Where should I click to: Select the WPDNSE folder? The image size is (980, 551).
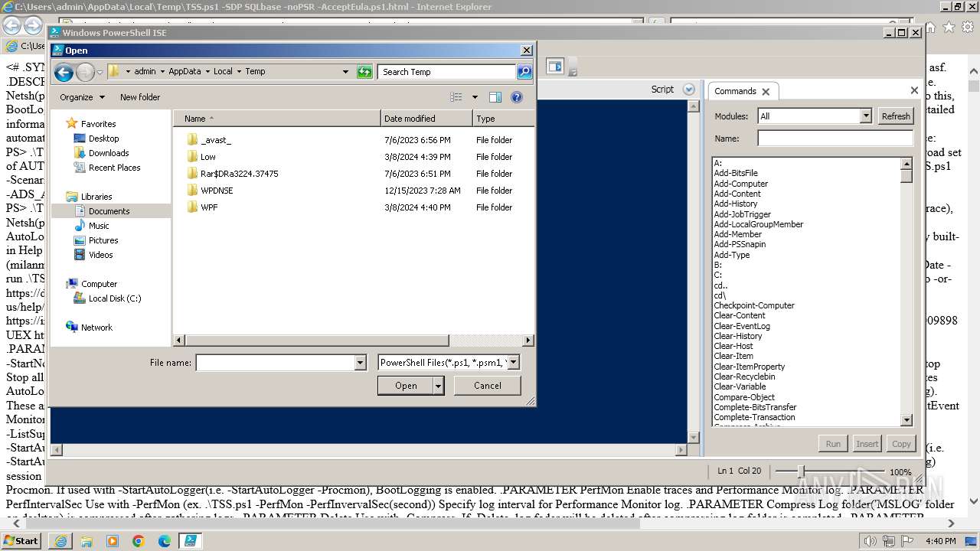tap(217, 191)
